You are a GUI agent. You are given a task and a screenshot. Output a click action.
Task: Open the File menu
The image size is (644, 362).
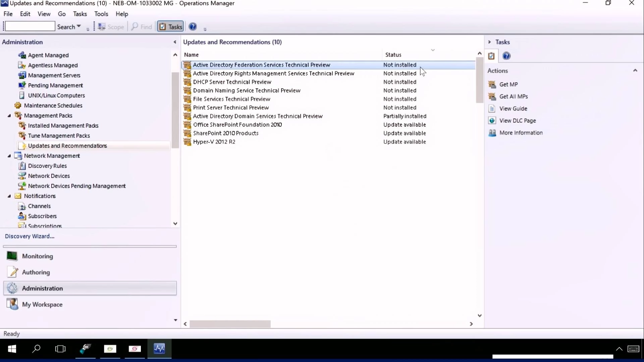tap(8, 14)
